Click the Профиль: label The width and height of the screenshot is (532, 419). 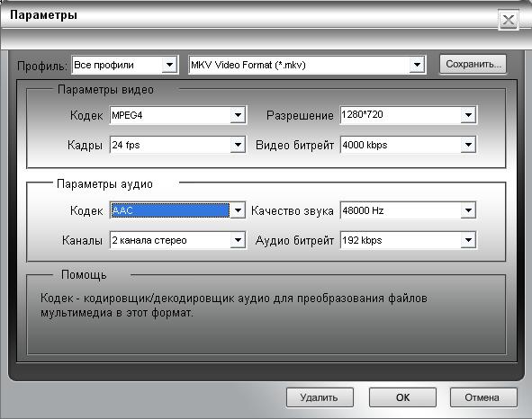click(x=42, y=66)
